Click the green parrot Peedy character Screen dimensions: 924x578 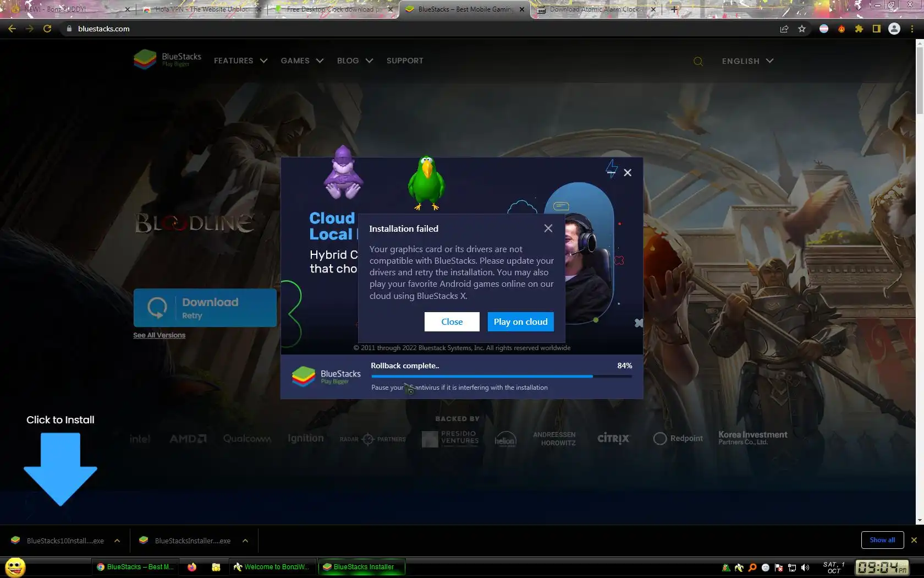[426, 183]
